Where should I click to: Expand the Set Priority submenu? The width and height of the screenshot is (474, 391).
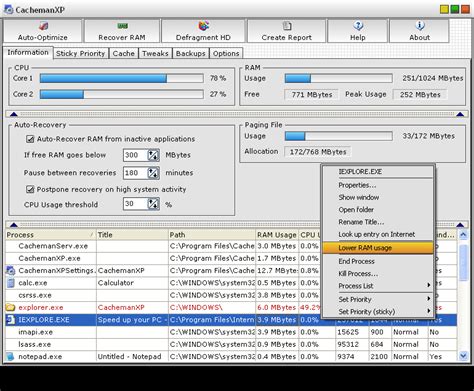tap(378, 299)
